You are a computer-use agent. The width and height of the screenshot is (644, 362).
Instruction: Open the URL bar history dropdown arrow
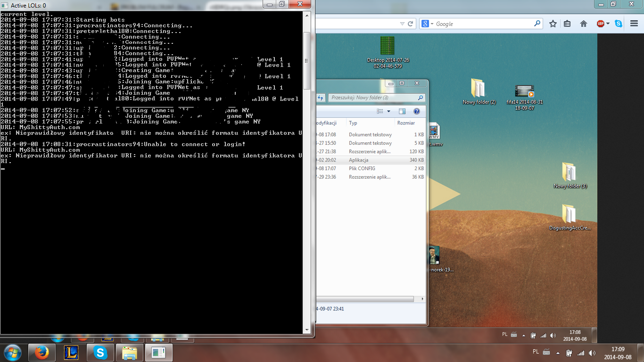pos(402,24)
